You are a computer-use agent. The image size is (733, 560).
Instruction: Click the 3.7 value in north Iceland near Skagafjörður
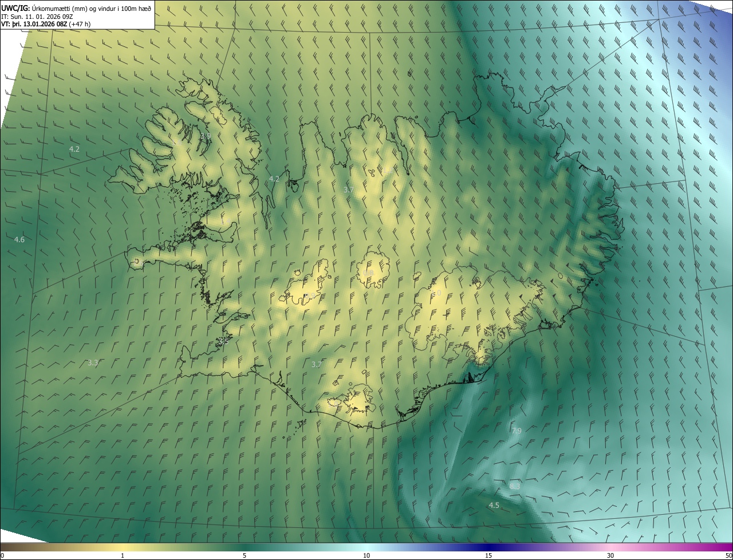click(348, 190)
